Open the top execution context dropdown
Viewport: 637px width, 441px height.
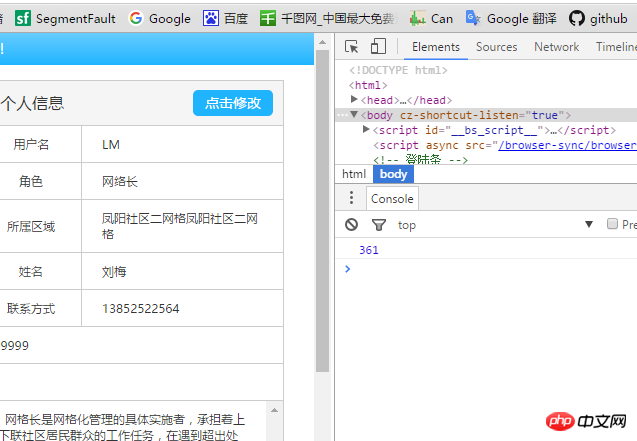point(495,225)
